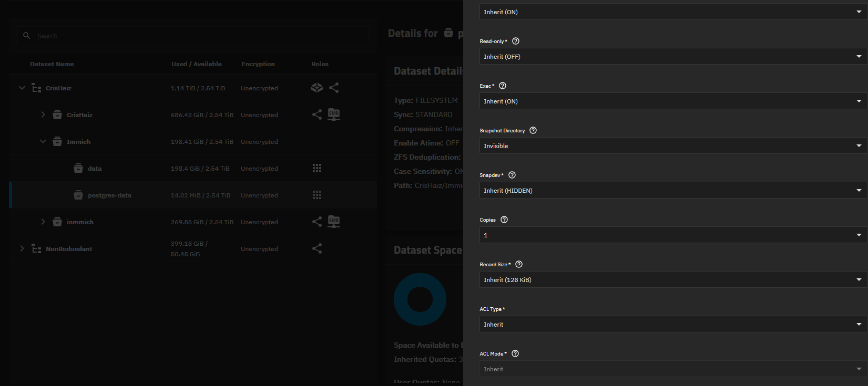The height and width of the screenshot is (386, 868).
Task: Click SMB share icon on inmmich row
Action: 334,222
